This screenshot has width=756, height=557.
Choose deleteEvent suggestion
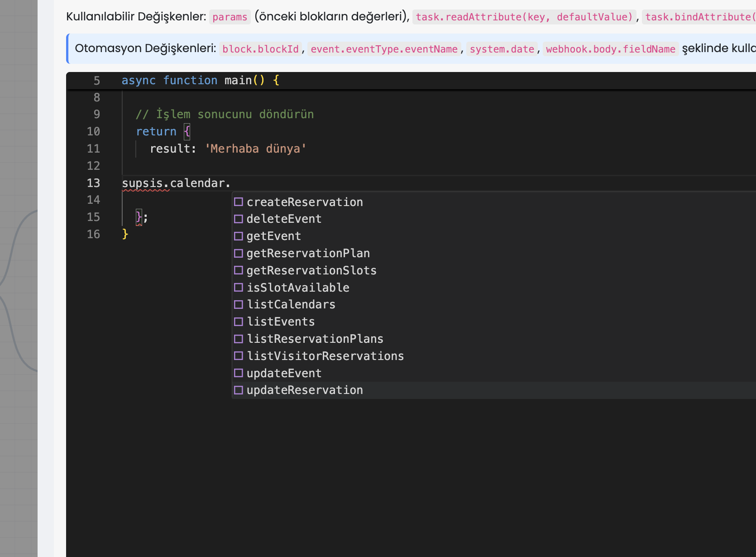[x=494, y=219]
